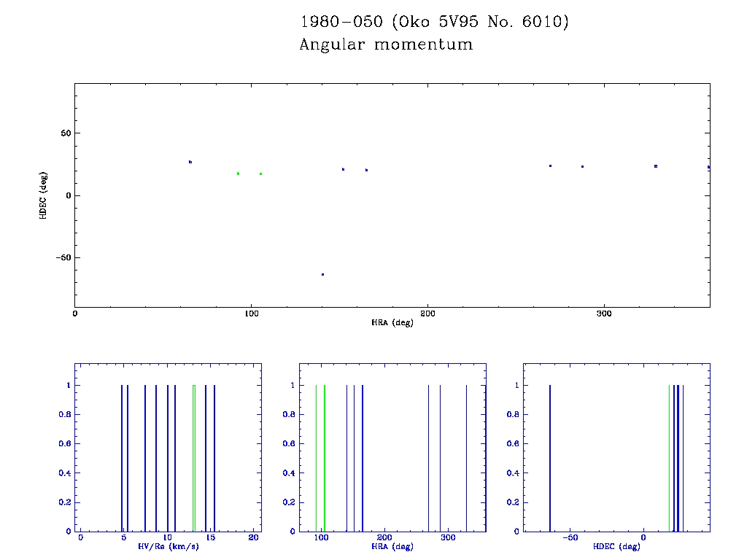Select the green bar in the HV/Re histogram
The image size is (747, 560).
pyautogui.click(x=193, y=458)
